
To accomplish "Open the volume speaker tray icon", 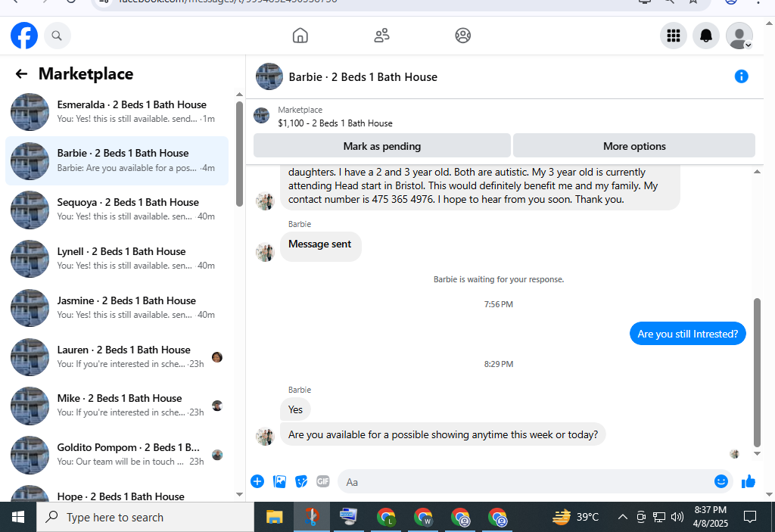I will click(x=677, y=517).
